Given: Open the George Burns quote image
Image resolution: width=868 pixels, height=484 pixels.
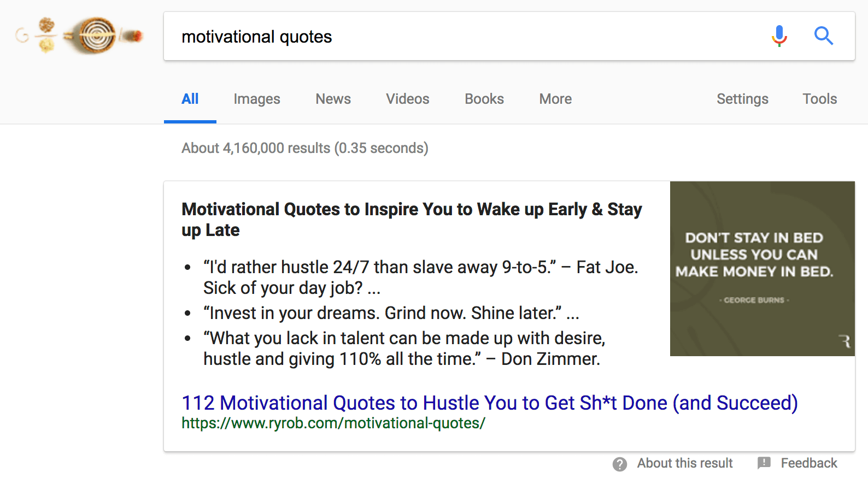Looking at the screenshot, I should (x=763, y=269).
